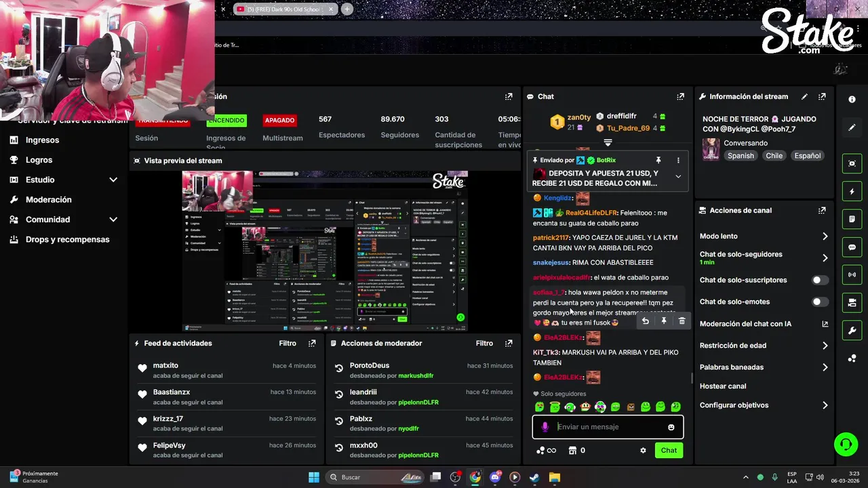This screenshot has height=488, width=868.
Task: Reply to sofiaa message with arrow icon
Action: tap(646, 321)
